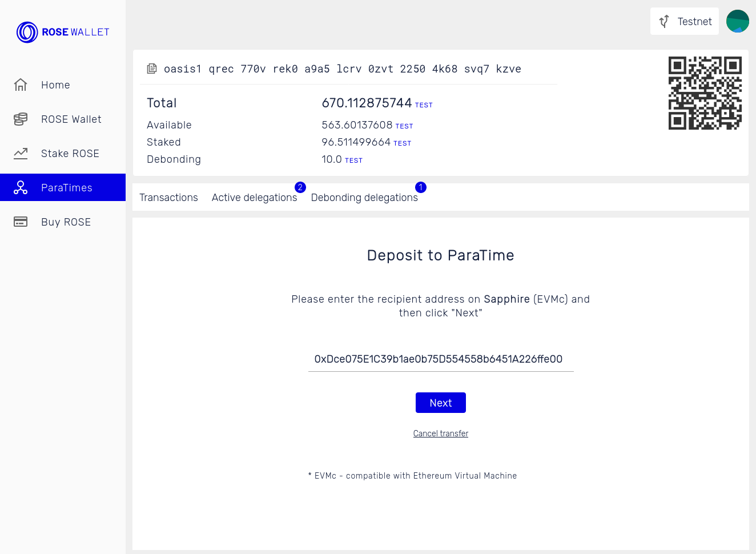Open the Testnet network selector

coord(684,21)
